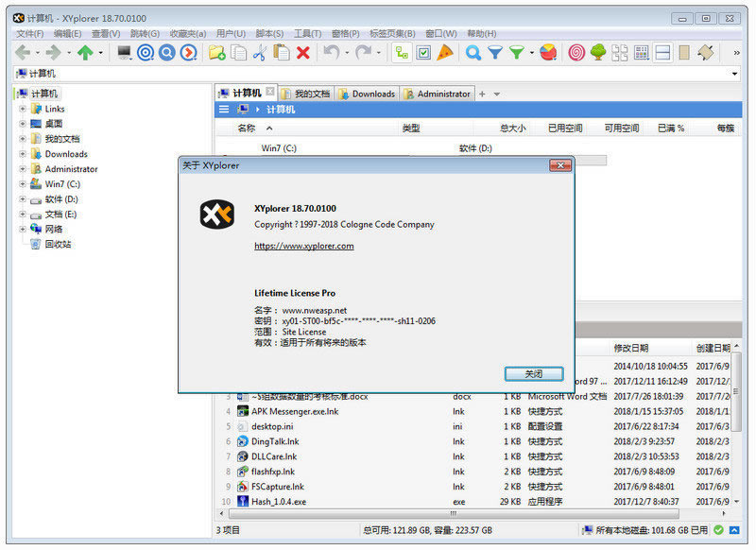The width and height of the screenshot is (756, 550).
Task: Click the 关闭 button in About dialog
Action: pyautogui.click(x=534, y=373)
